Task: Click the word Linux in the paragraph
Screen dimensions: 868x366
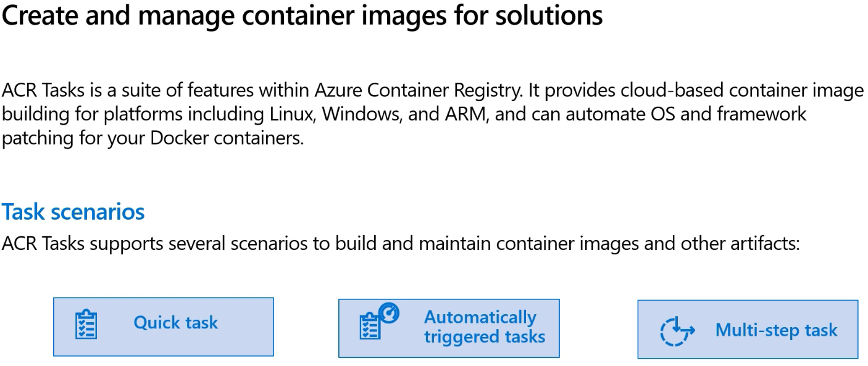Action: [x=296, y=114]
